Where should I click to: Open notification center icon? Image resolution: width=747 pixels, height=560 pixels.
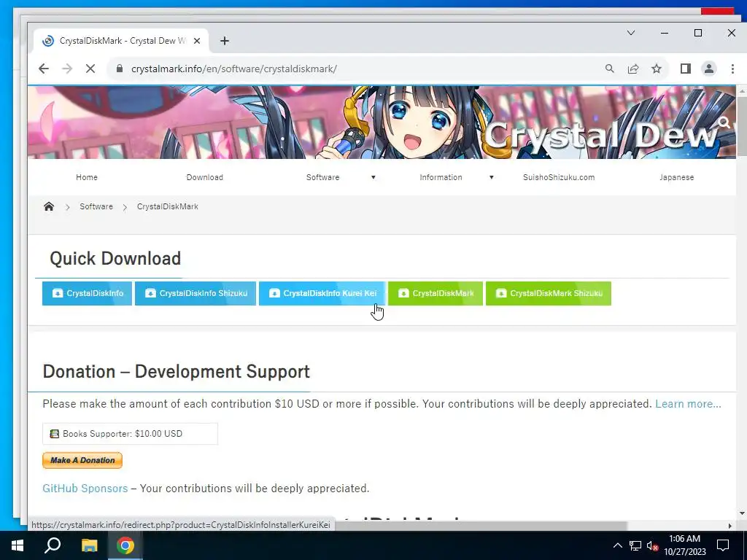pyautogui.click(x=723, y=545)
